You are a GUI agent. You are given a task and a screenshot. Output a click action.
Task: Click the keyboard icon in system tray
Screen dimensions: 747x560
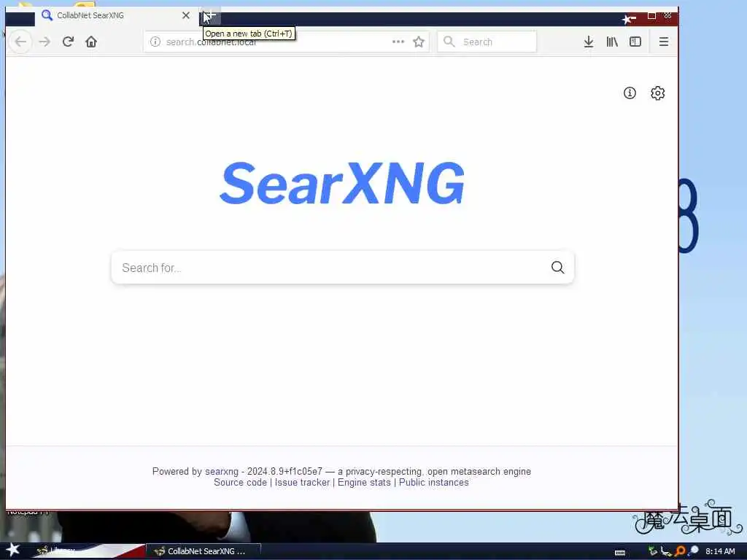(x=620, y=553)
